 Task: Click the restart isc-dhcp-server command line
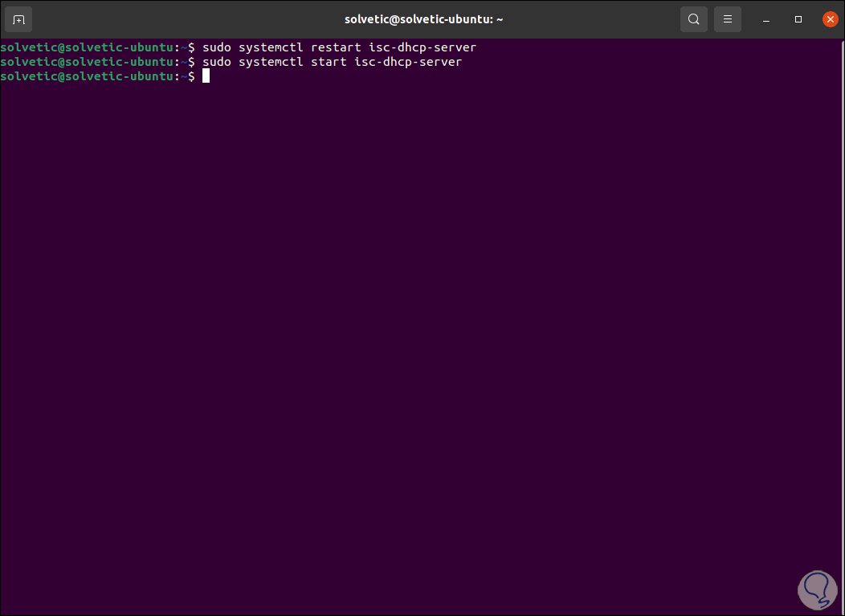point(239,47)
